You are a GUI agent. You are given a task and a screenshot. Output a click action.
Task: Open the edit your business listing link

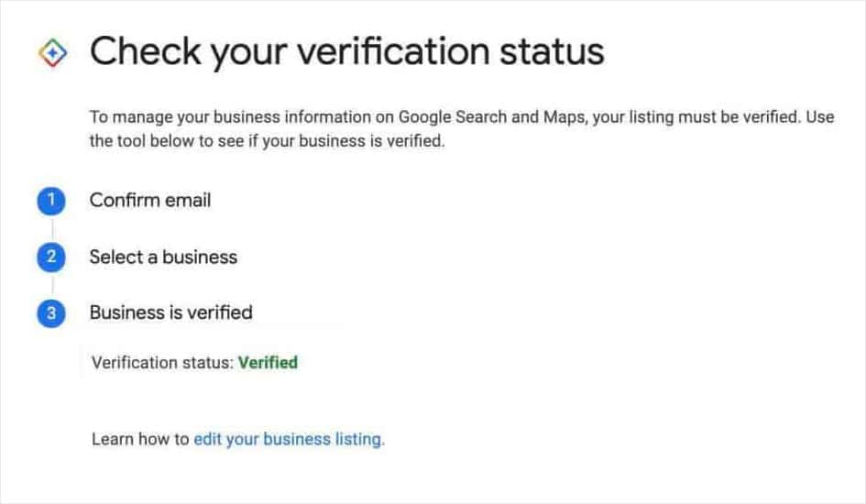coord(289,440)
